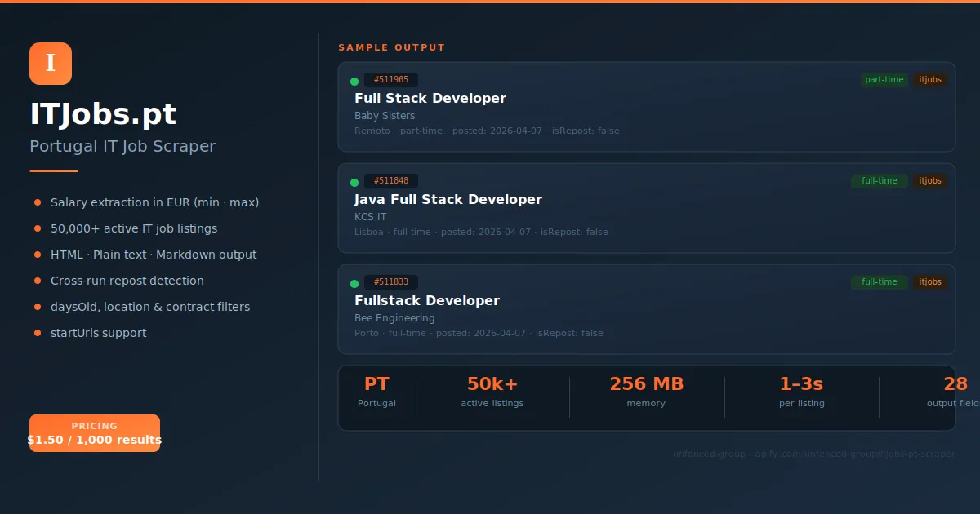The height and width of the screenshot is (514, 980).
Task: Toggle the part-time tag on Full Stack Developer
Action: tap(884, 79)
